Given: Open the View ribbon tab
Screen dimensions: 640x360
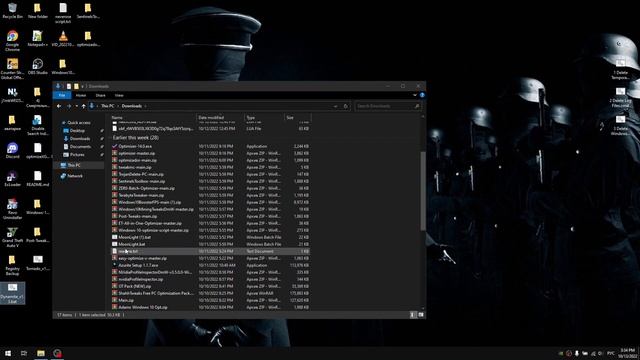Looking at the screenshot, I should coord(119,95).
